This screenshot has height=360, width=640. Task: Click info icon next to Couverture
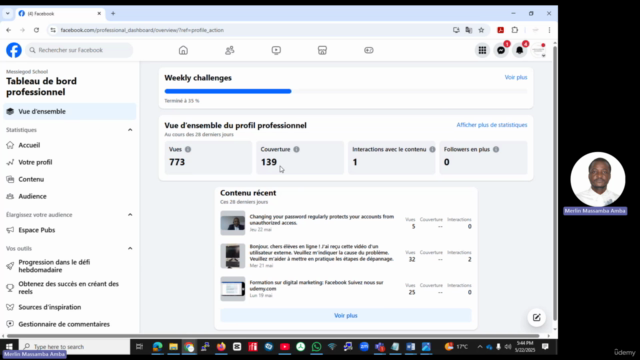click(296, 149)
